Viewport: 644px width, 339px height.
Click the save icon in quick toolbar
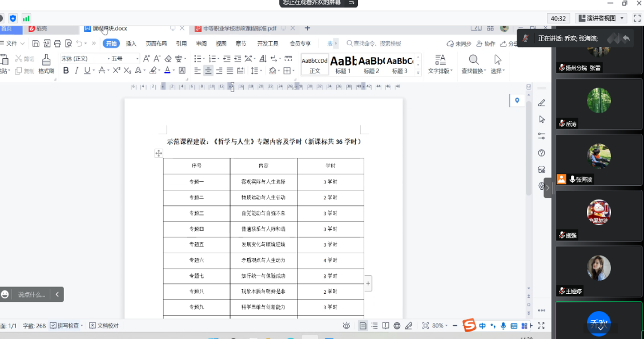click(x=36, y=43)
